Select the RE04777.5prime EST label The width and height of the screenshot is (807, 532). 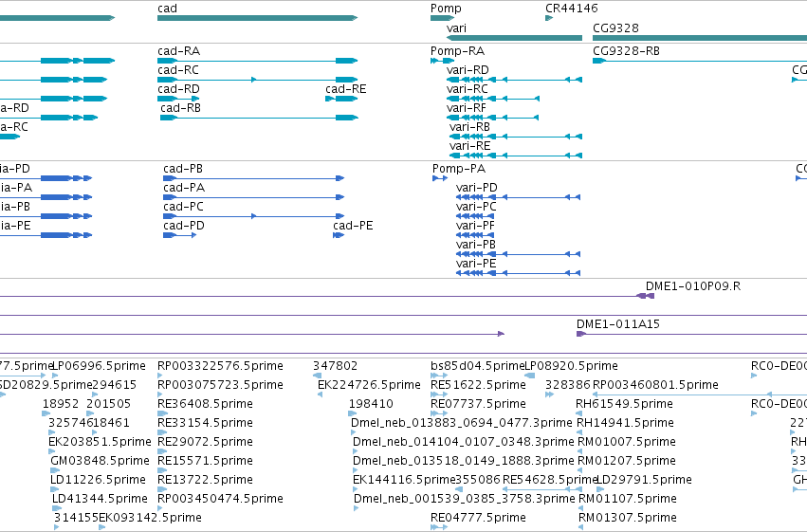[x=478, y=519]
